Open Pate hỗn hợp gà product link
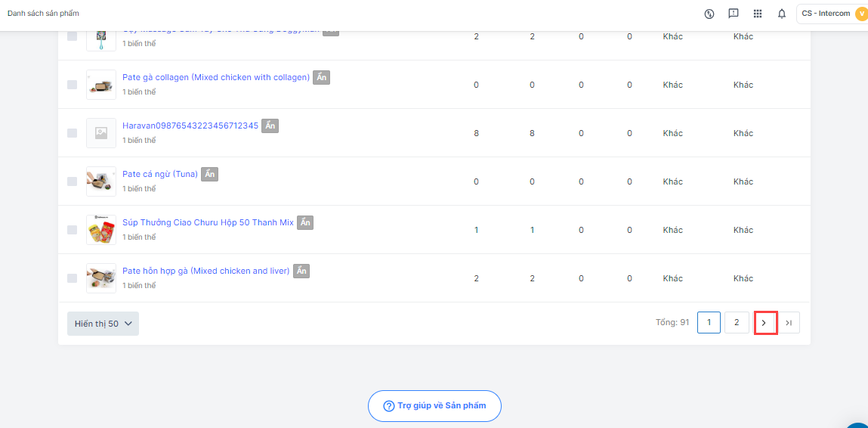The width and height of the screenshot is (868, 428). [205, 271]
